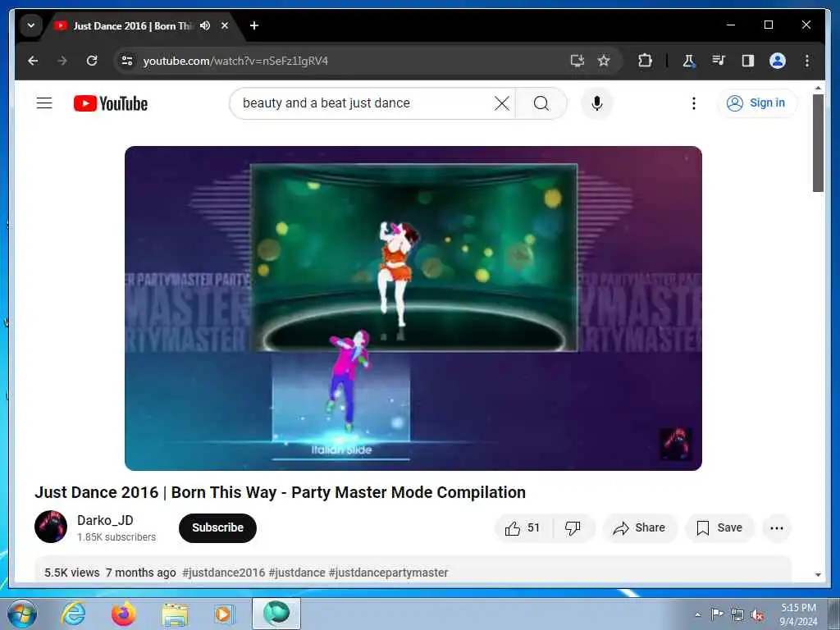
Task: Open the Darko_JD channel avatar
Action: click(51, 527)
